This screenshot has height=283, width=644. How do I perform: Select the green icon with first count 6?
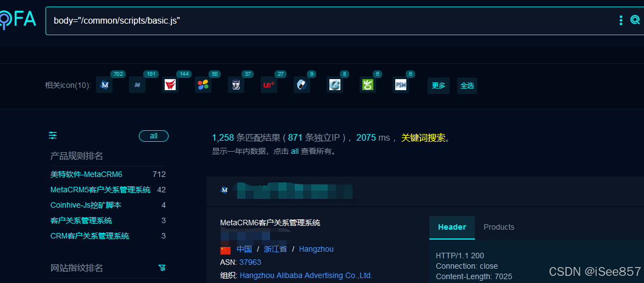point(368,85)
